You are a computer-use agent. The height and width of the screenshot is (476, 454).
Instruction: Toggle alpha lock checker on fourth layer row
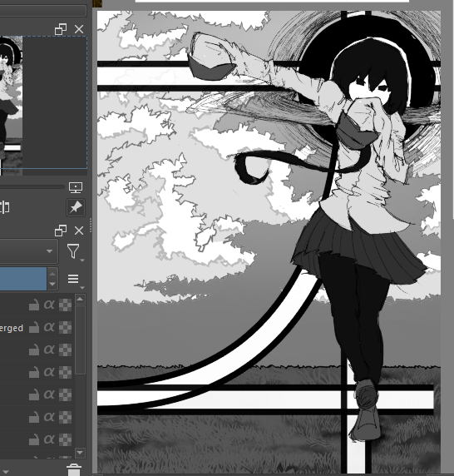pyautogui.click(x=65, y=372)
